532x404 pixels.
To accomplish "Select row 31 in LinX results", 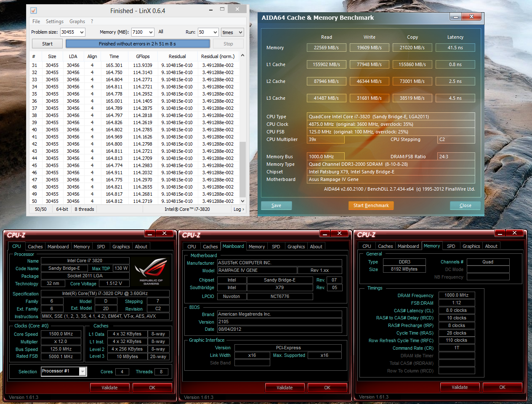I will [135, 65].
